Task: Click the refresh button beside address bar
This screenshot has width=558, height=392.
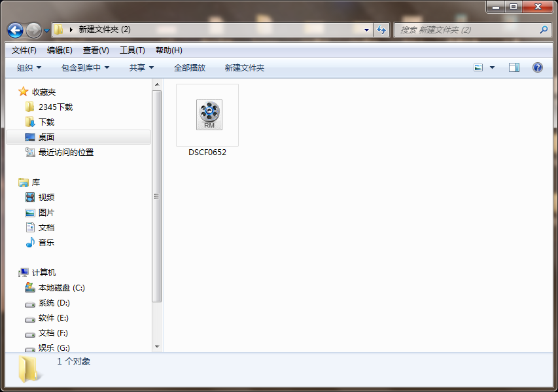Action: coord(381,30)
